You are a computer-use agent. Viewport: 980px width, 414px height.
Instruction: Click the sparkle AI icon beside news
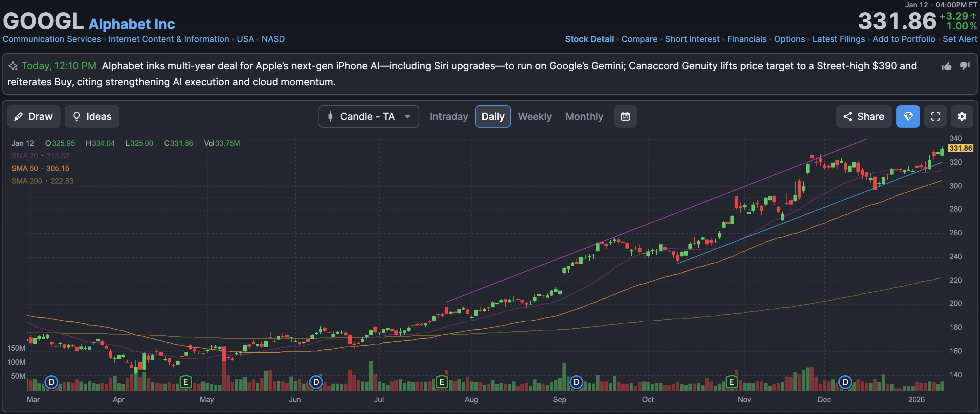click(13, 66)
